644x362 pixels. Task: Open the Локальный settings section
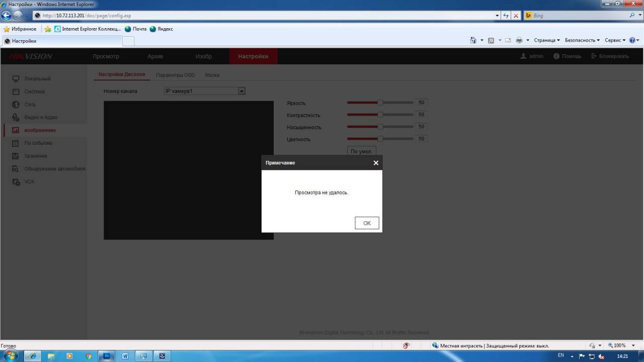click(37, 79)
